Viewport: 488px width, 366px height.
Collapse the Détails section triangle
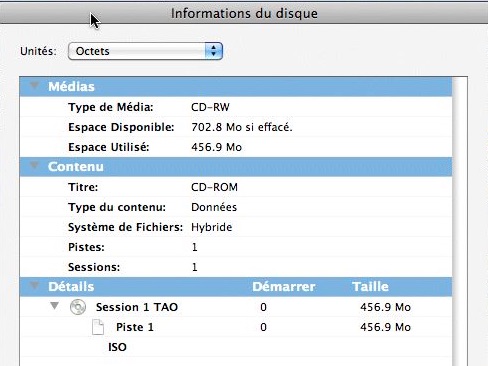[34, 286]
